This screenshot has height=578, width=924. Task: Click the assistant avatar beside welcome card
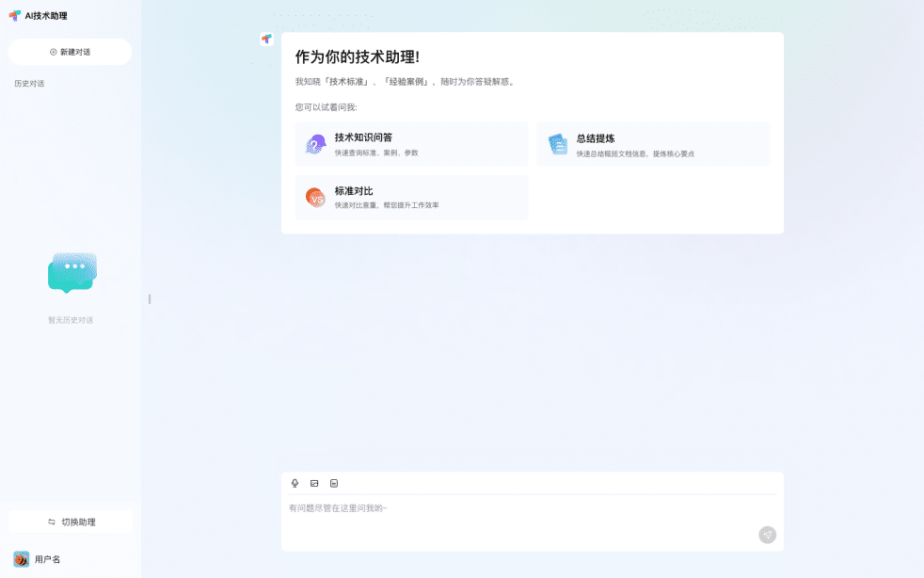coord(266,39)
